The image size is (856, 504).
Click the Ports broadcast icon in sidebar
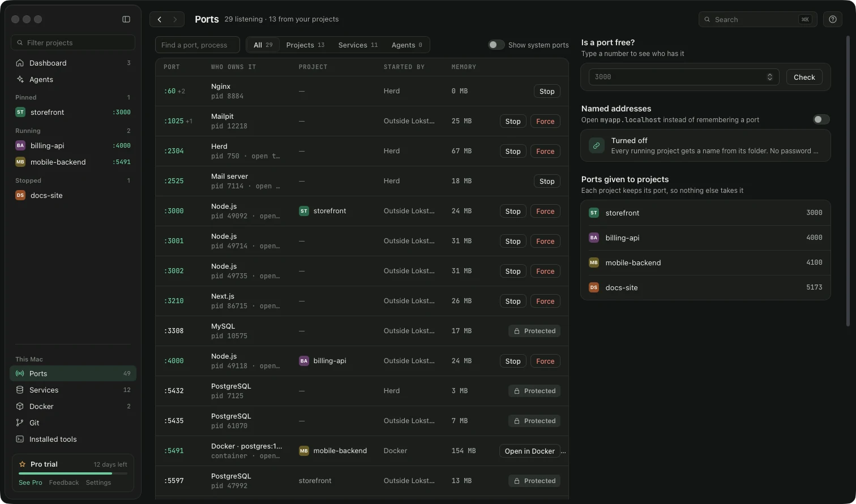click(20, 373)
